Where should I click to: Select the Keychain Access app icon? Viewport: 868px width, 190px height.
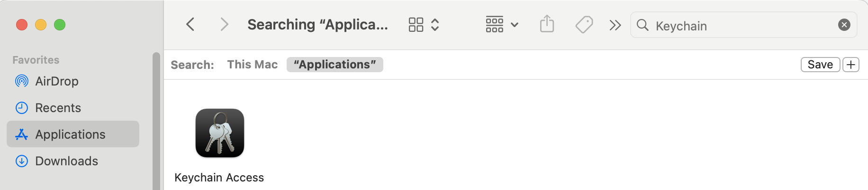(220, 133)
